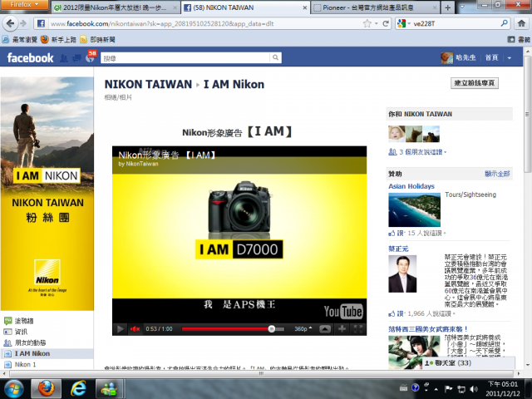Open the address bar history dropdown arrow
532x399 pixels.
[376, 23]
